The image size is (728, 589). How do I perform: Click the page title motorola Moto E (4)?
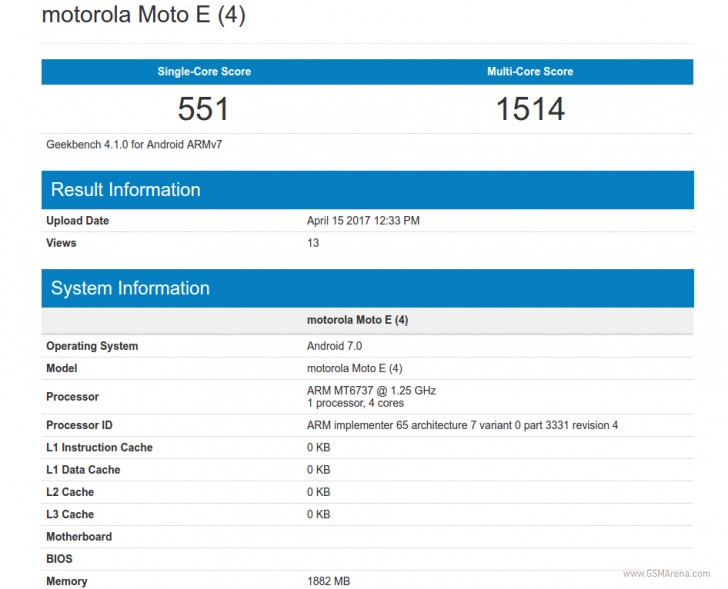coord(143,16)
